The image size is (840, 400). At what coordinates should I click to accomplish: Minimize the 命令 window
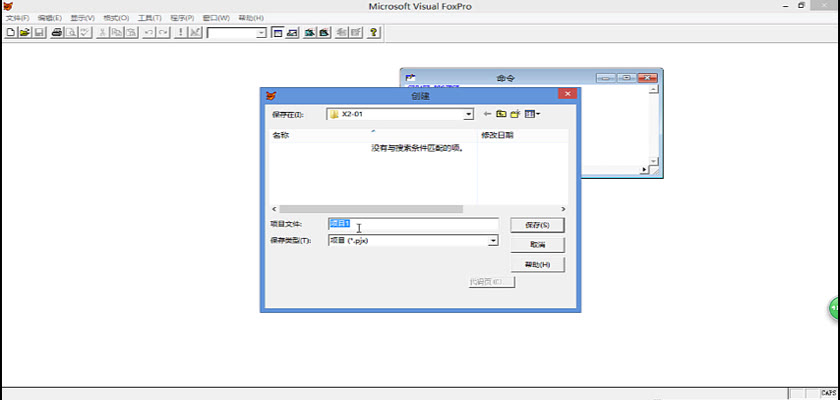[x=606, y=78]
